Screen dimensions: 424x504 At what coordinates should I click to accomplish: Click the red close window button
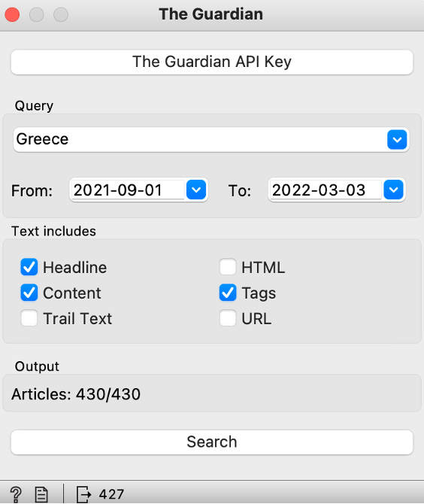[x=12, y=14]
